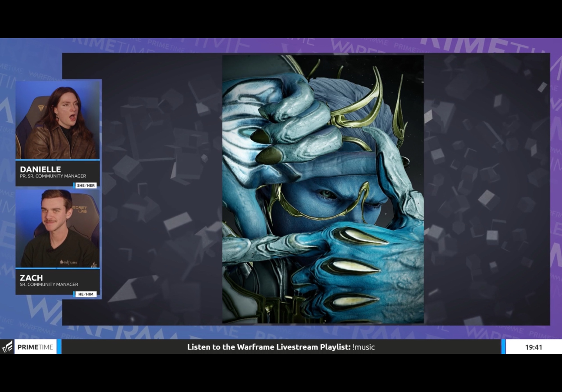Screen dimensions: 562x392
Task: Click the chair emblem behind Danielle
Action: tap(41, 108)
